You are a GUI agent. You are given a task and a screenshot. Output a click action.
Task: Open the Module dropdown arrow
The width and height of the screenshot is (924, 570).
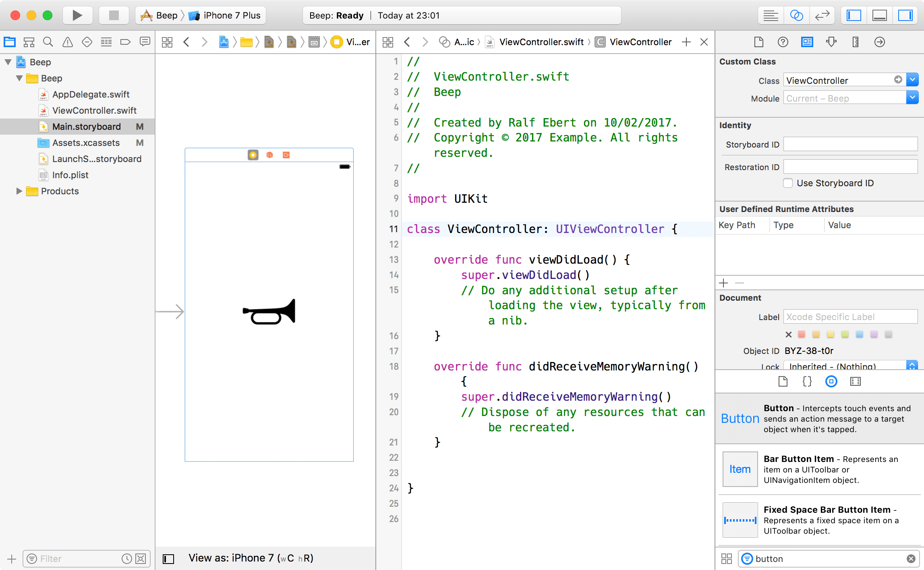(x=912, y=98)
